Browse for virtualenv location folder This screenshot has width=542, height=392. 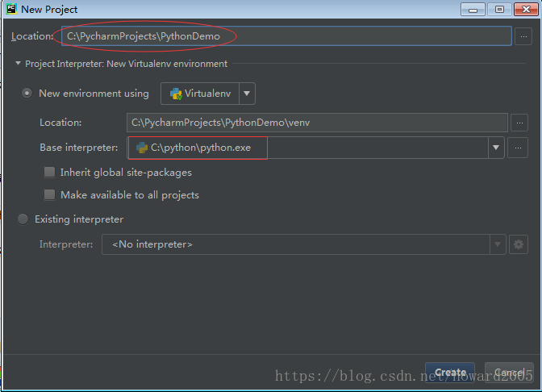(519, 123)
